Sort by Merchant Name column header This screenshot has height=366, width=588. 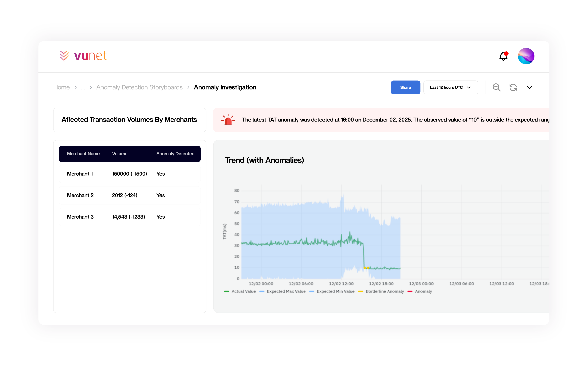point(83,154)
